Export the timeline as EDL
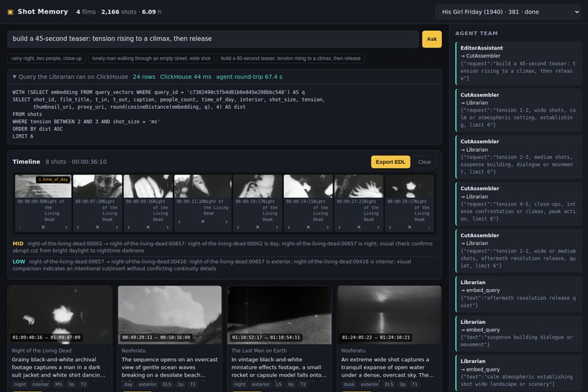Viewport: 588px width, 392px height. point(390,161)
